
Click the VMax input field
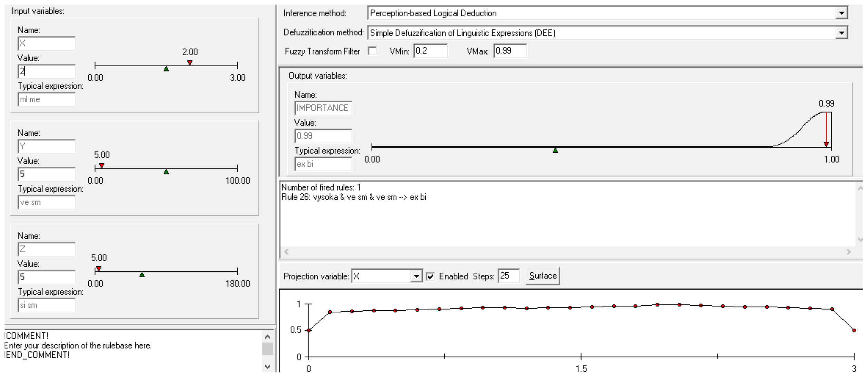(x=510, y=51)
